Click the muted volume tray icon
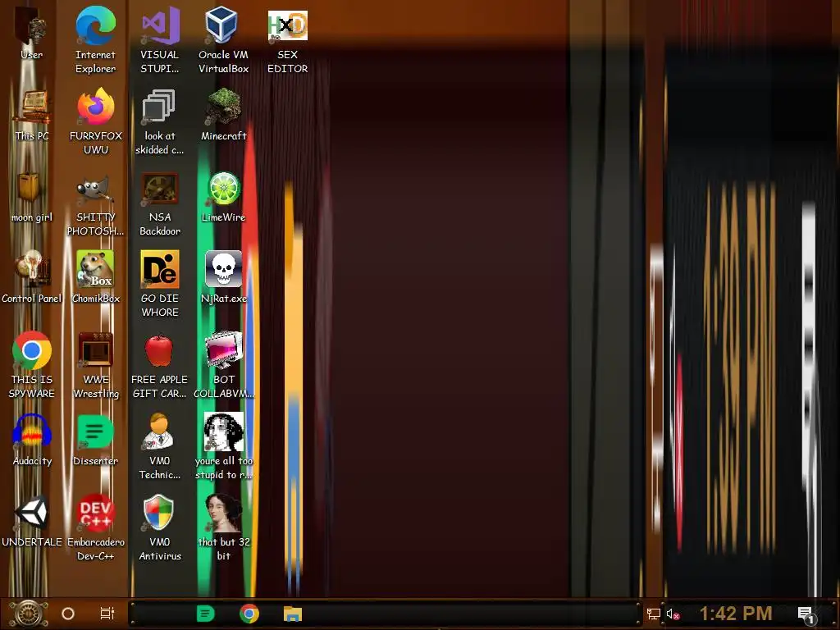 click(673, 614)
